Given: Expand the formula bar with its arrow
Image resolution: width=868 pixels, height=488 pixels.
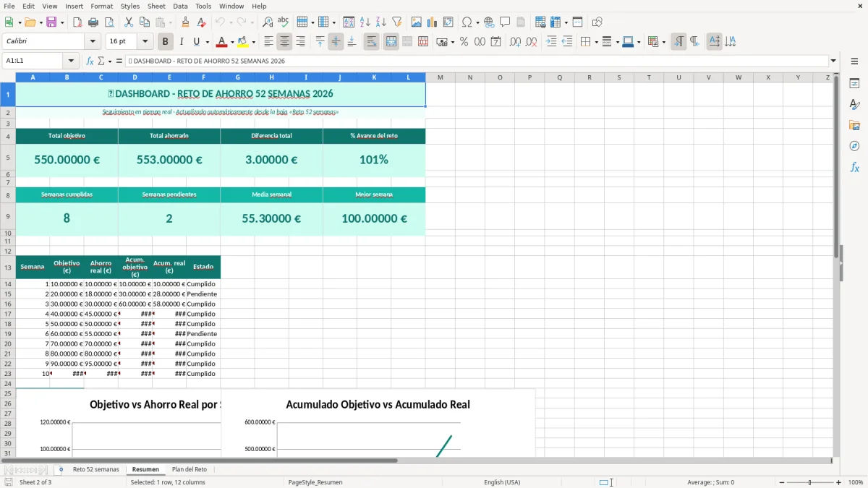Looking at the screenshot, I should pyautogui.click(x=833, y=61).
